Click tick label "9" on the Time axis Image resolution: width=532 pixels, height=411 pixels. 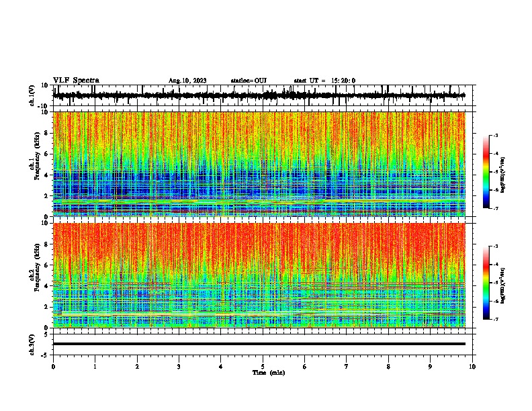[430, 367]
